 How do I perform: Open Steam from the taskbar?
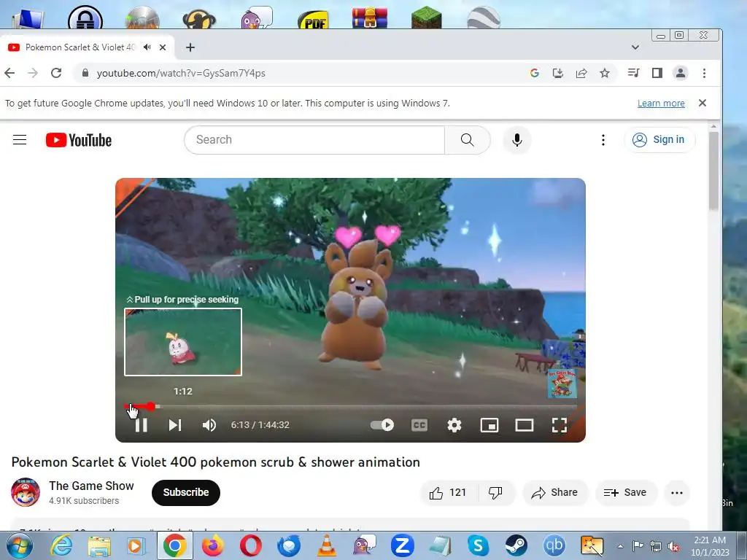pos(516,545)
